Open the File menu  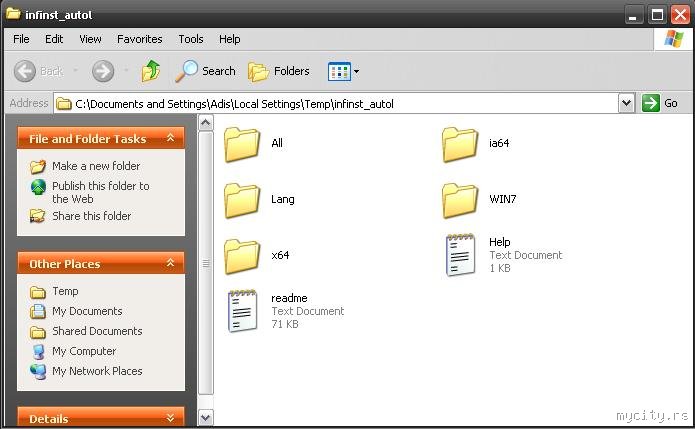pos(21,39)
